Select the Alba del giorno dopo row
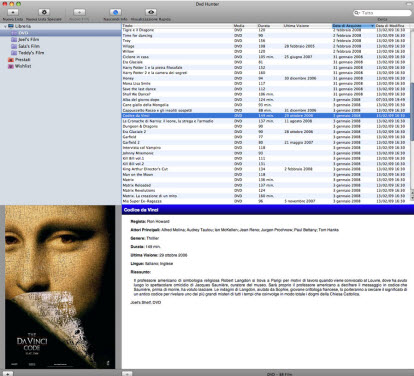414x376 pixels. click(266, 99)
